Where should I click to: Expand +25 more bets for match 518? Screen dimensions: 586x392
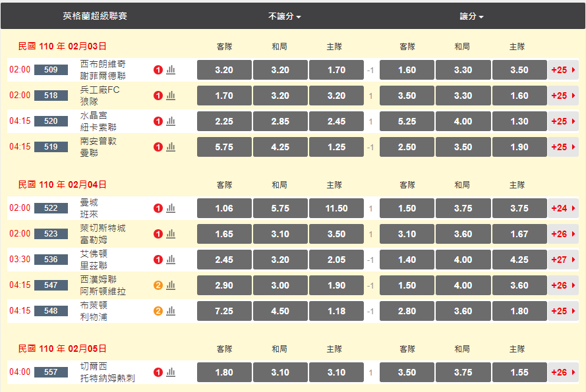[563, 96]
